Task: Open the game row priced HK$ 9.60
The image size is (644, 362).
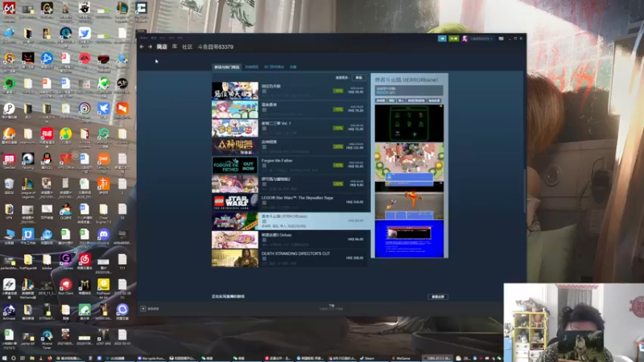Action: click(289, 184)
